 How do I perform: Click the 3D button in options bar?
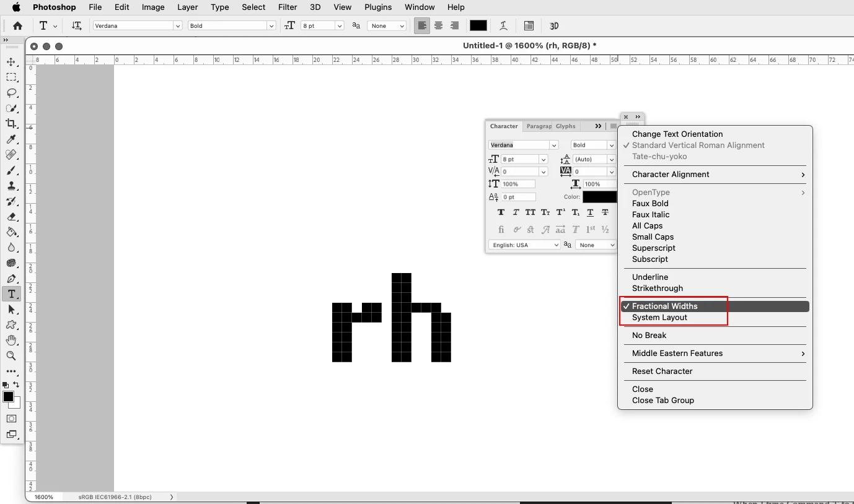tap(554, 25)
